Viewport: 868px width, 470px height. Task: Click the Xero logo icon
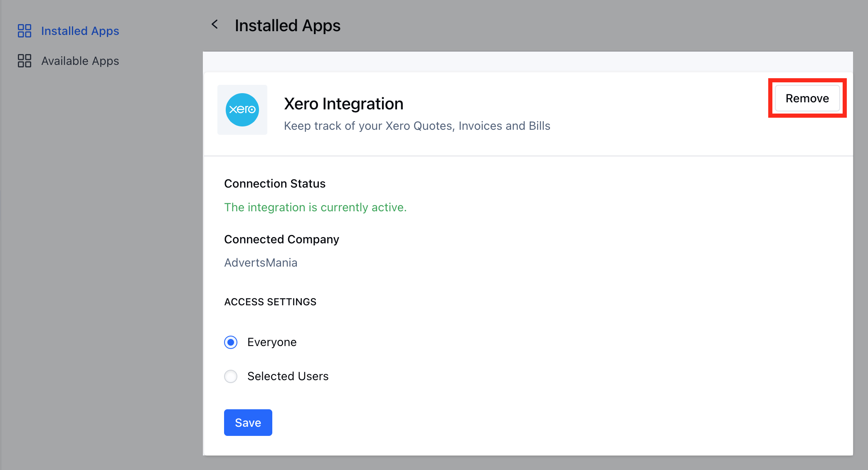tap(242, 110)
